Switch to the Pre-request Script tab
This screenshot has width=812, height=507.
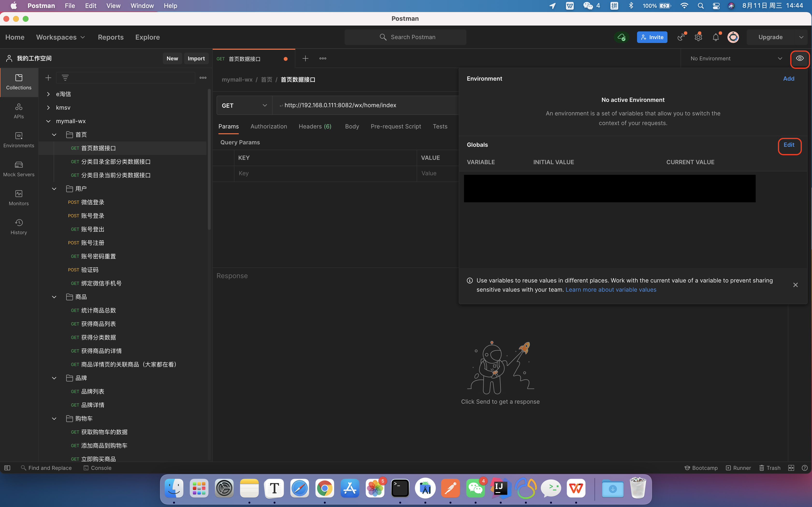pos(396,127)
